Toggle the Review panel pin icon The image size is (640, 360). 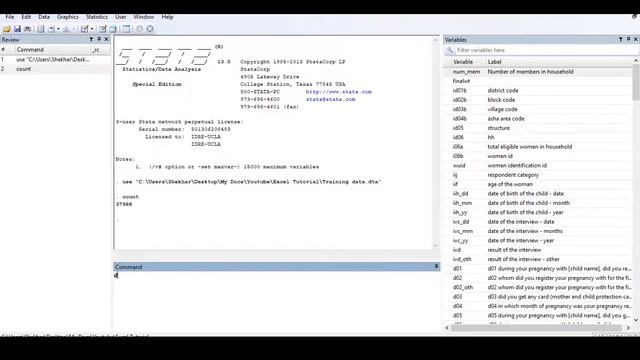(99, 40)
